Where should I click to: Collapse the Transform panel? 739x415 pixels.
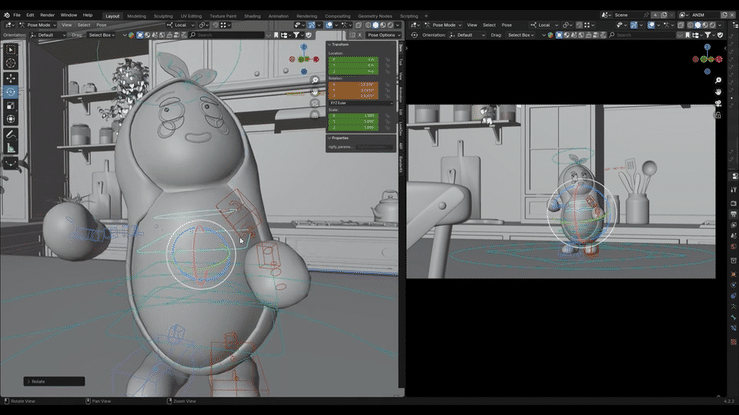339,44
